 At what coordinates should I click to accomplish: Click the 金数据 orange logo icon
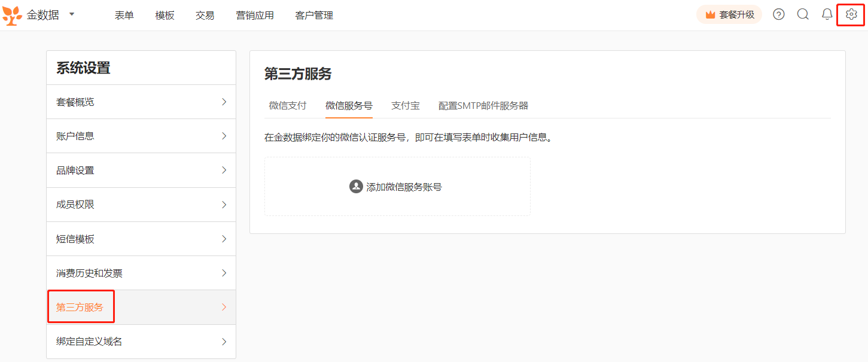coord(12,16)
